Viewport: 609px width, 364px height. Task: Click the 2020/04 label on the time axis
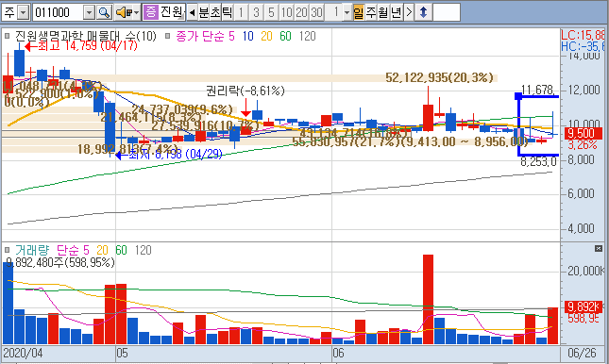click(23, 353)
